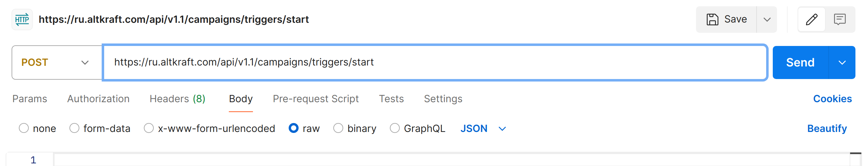Screen dimensions: 868x166
Task: Select the GraphQL radio button
Action: point(394,128)
